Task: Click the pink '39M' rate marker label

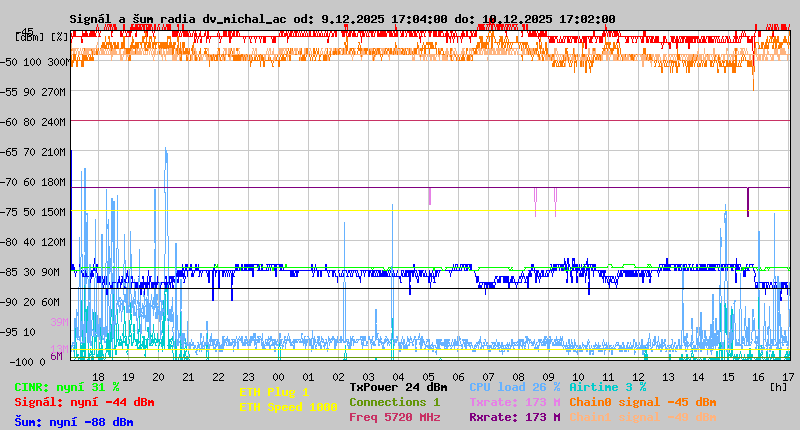Action: [59, 322]
